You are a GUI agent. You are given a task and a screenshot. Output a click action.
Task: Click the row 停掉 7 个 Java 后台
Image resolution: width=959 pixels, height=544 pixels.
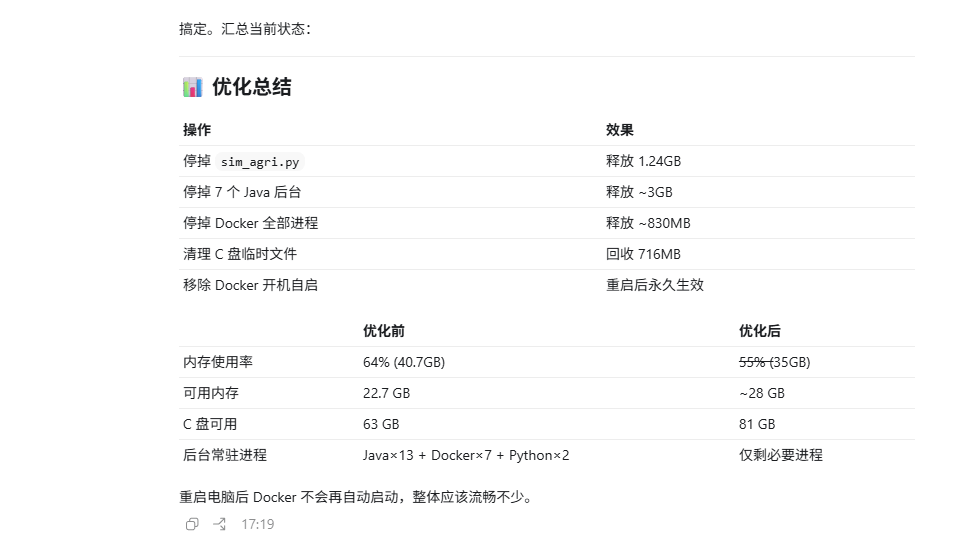click(x=547, y=192)
